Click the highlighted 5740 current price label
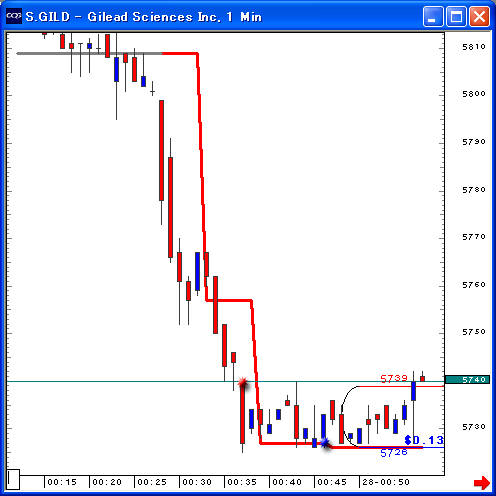The height and width of the screenshot is (496, 496). tap(467, 380)
